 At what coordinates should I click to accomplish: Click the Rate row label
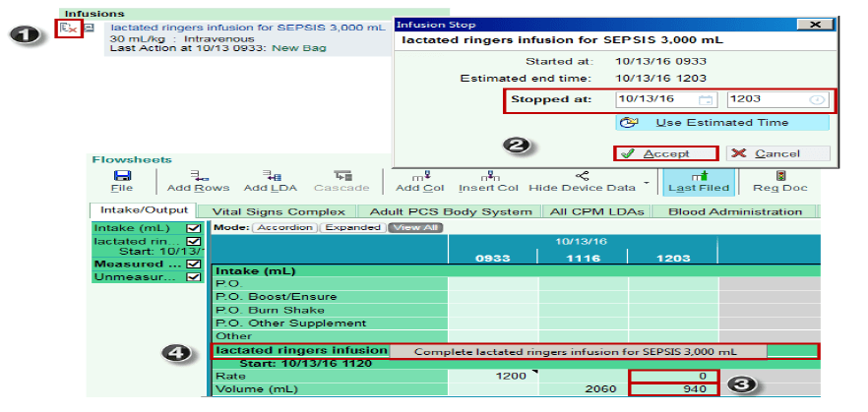[330, 376]
